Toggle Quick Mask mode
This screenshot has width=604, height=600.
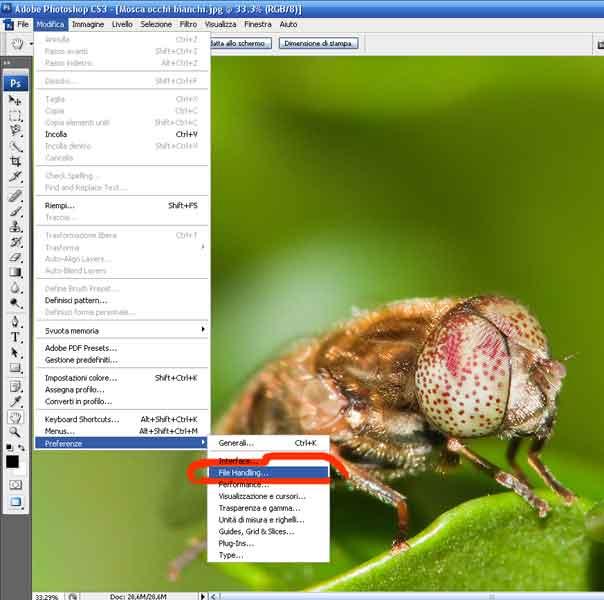15,485
